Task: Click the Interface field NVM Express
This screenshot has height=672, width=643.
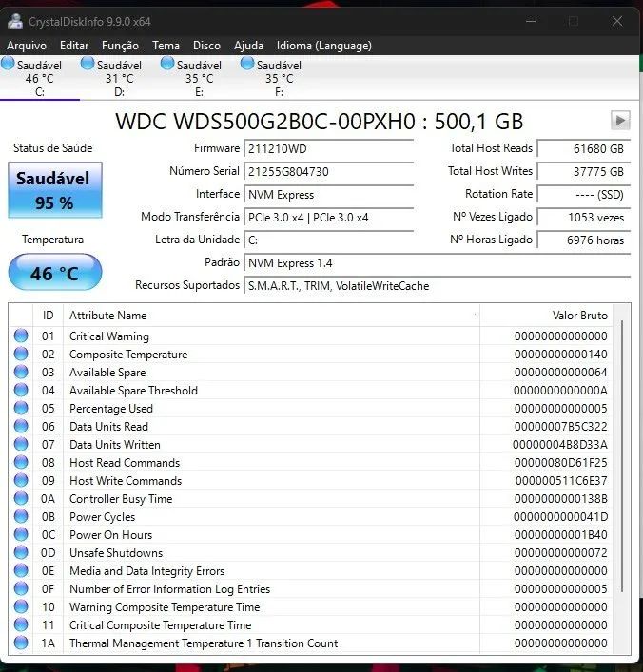Action: pos(328,195)
